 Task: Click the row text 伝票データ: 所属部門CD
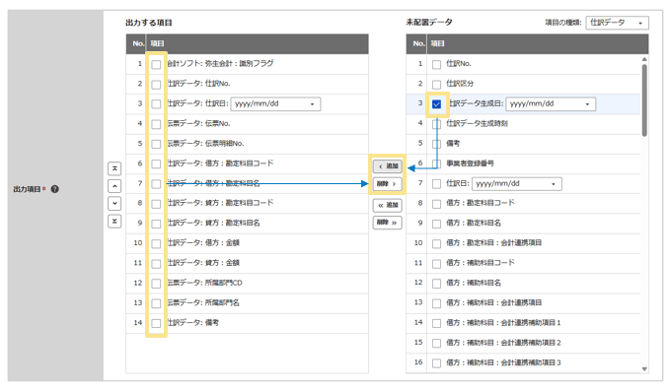point(205,283)
